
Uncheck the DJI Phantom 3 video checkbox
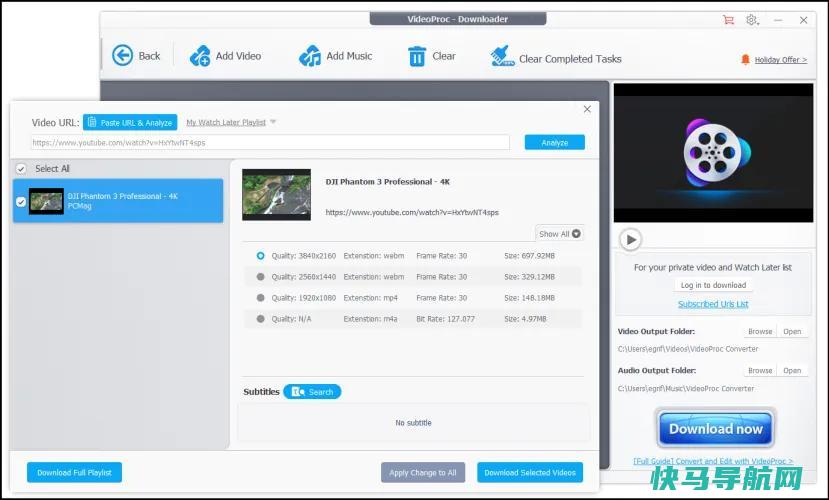click(21, 201)
